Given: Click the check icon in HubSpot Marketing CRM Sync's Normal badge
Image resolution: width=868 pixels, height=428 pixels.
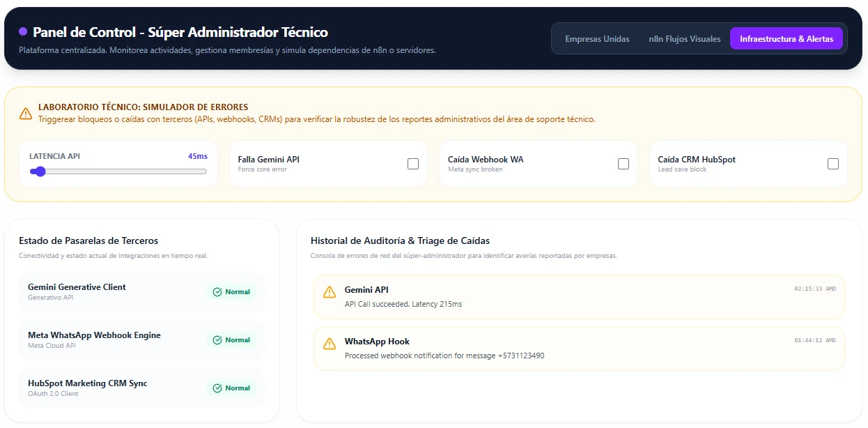Looking at the screenshot, I should click(x=217, y=388).
